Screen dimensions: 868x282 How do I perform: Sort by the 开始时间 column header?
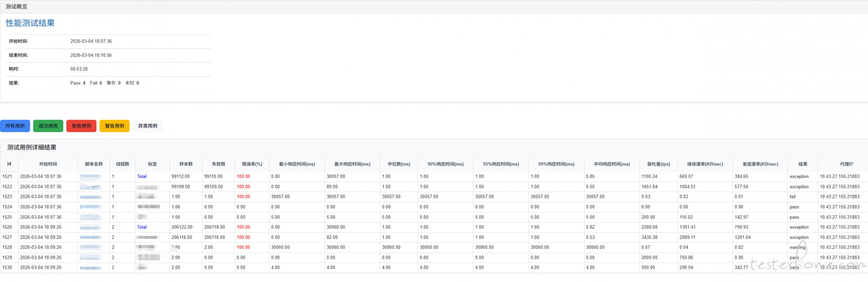[48, 164]
